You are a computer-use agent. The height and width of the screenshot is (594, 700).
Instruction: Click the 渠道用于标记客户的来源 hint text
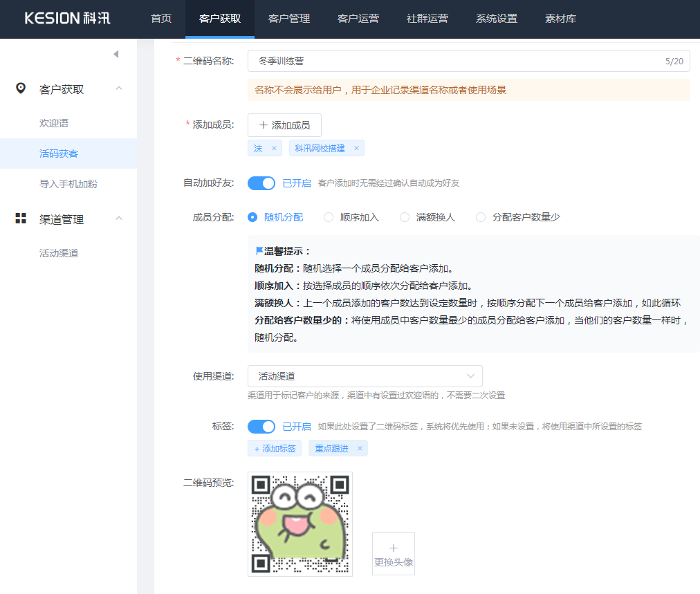[376, 396]
